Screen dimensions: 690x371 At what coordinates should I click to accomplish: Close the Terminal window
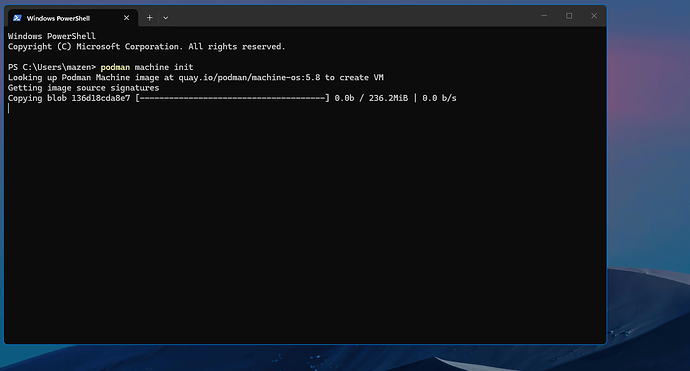(x=594, y=16)
